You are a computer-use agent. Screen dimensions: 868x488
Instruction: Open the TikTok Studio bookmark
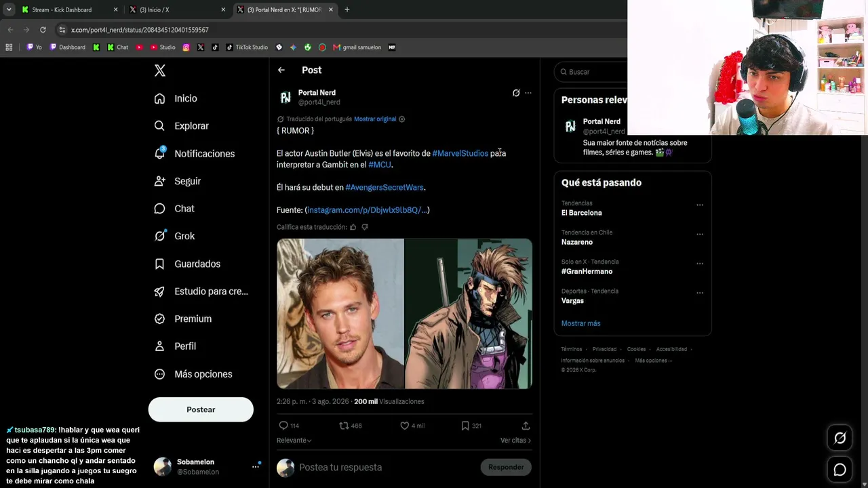tap(247, 47)
